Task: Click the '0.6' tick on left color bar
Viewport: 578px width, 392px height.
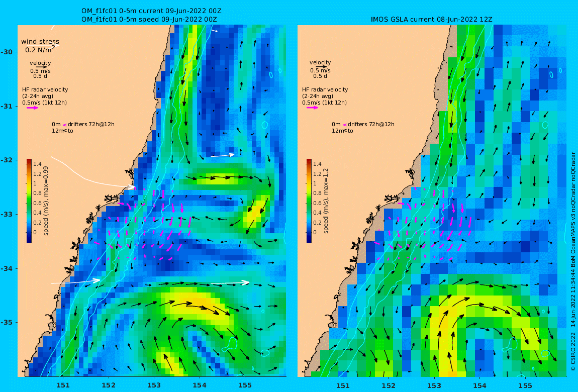Action: (x=37, y=204)
